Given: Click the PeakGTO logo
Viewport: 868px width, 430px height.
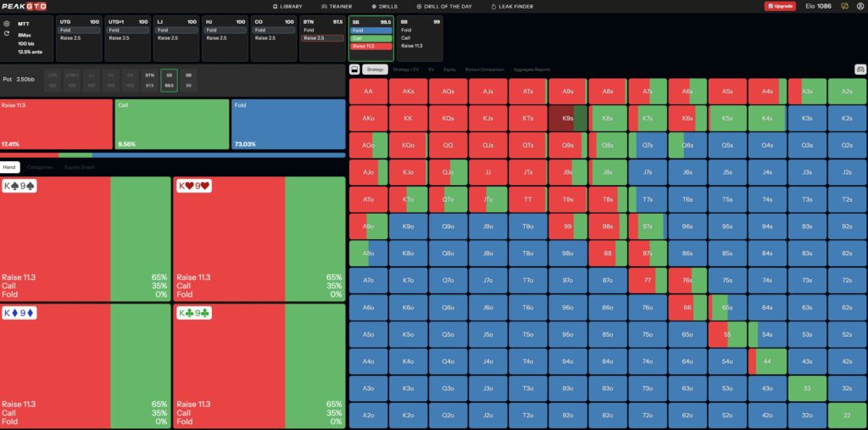Looking at the screenshot, I should (x=24, y=6).
